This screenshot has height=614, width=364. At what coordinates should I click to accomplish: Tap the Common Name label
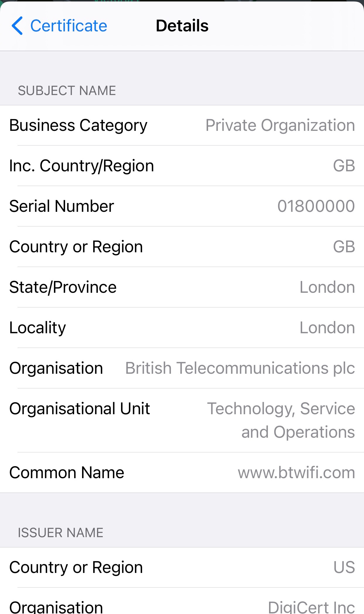click(x=67, y=473)
